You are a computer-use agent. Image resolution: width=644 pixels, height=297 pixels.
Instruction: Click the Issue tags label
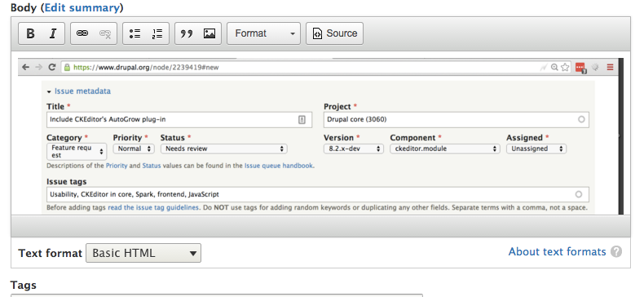point(67,181)
